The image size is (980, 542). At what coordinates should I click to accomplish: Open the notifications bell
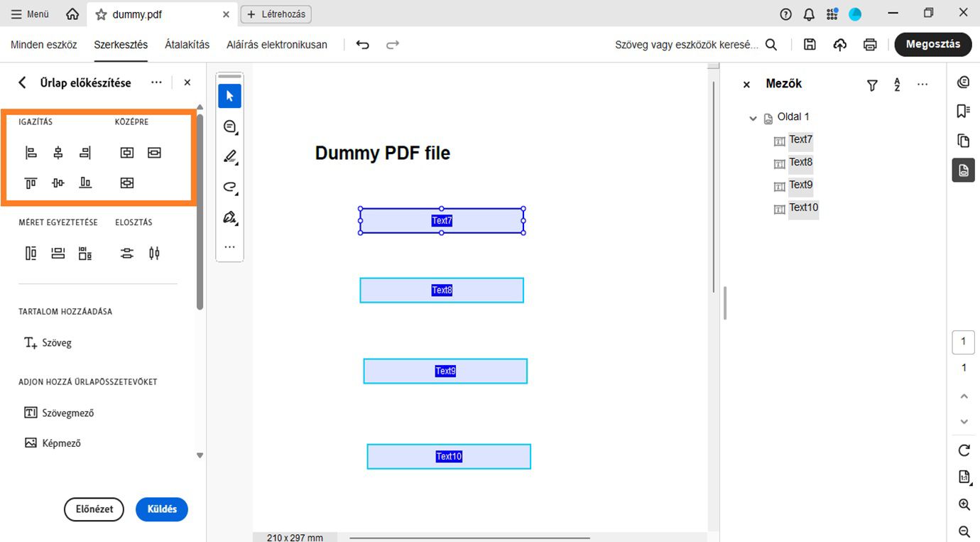coord(809,14)
